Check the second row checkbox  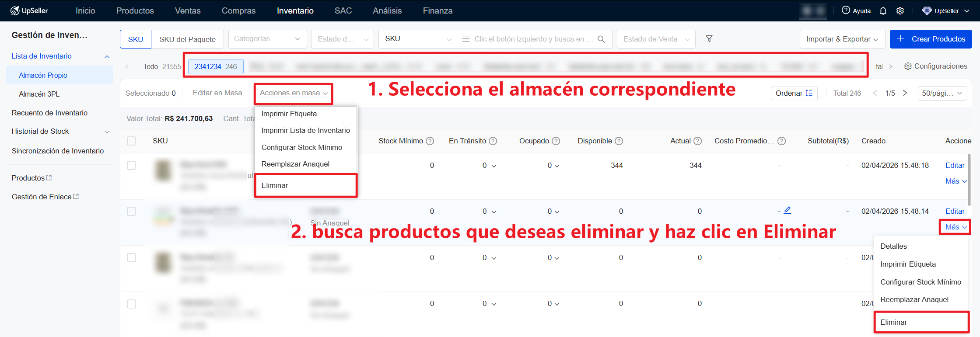pos(132,212)
